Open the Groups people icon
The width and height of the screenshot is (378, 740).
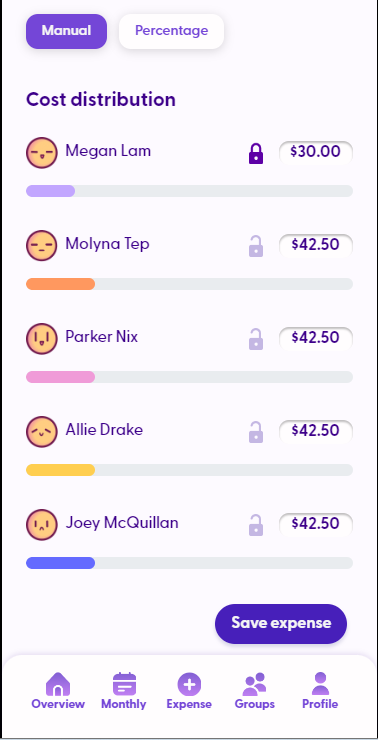tap(255, 684)
